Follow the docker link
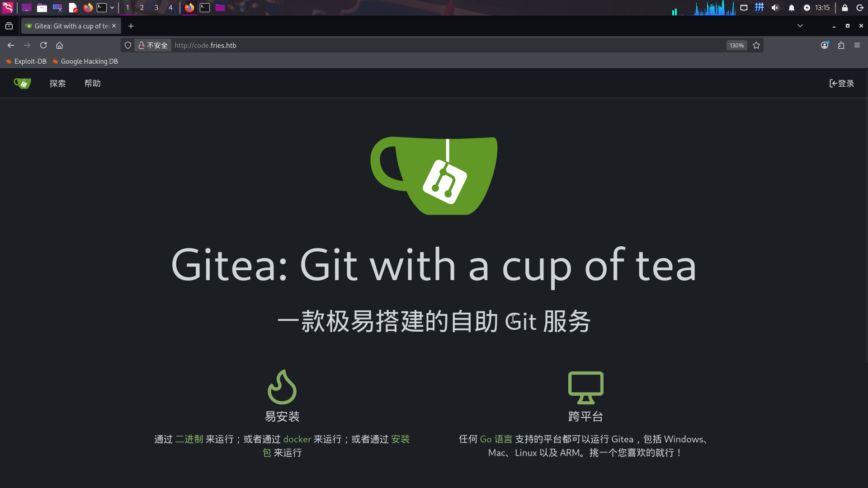 click(297, 439)
